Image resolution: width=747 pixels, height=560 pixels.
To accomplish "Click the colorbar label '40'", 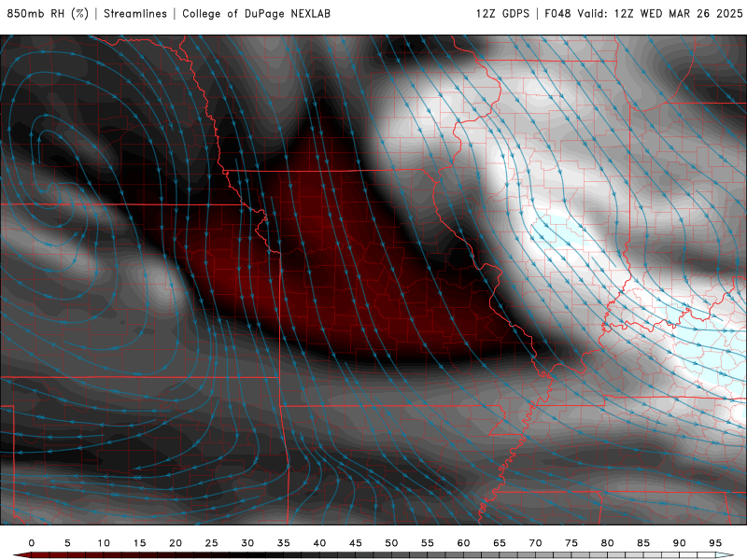I will point(319,543).
